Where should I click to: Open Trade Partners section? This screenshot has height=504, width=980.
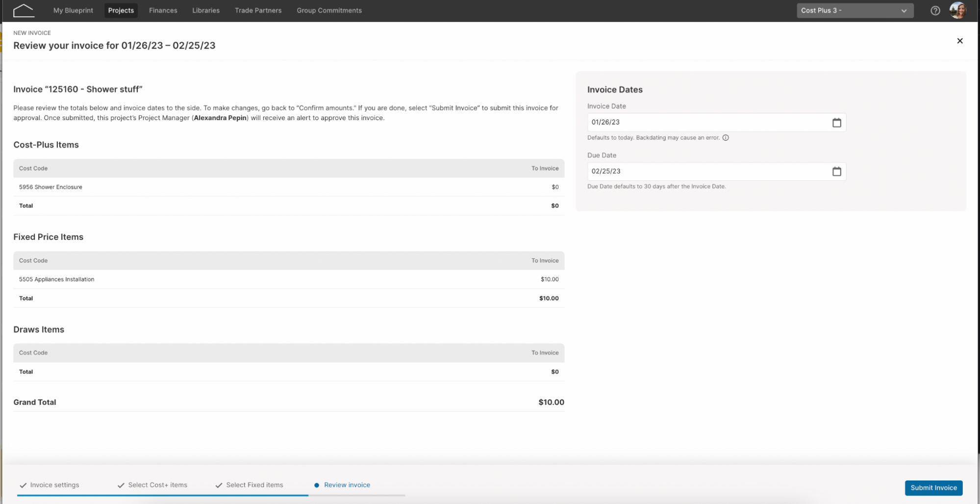coord(258,10)
